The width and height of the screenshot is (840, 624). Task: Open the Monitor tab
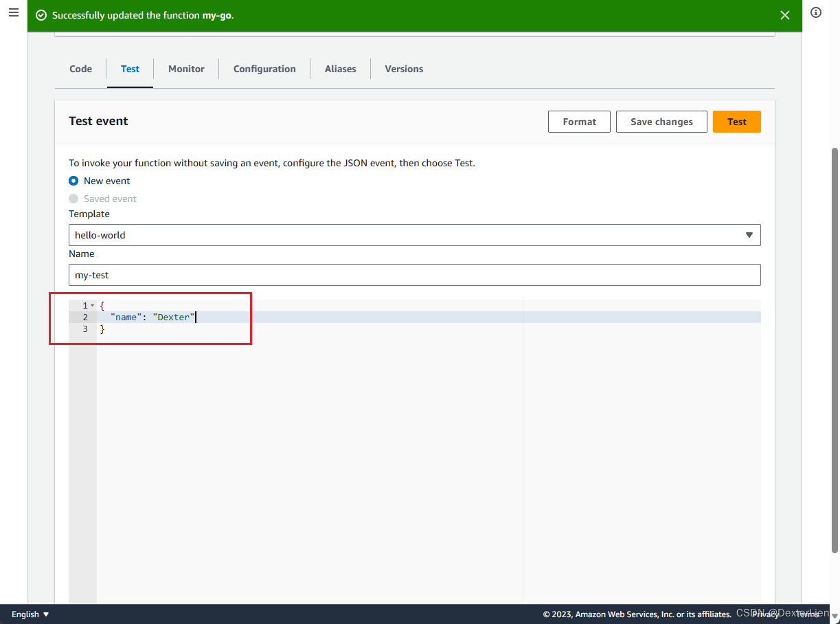[186, 69]
